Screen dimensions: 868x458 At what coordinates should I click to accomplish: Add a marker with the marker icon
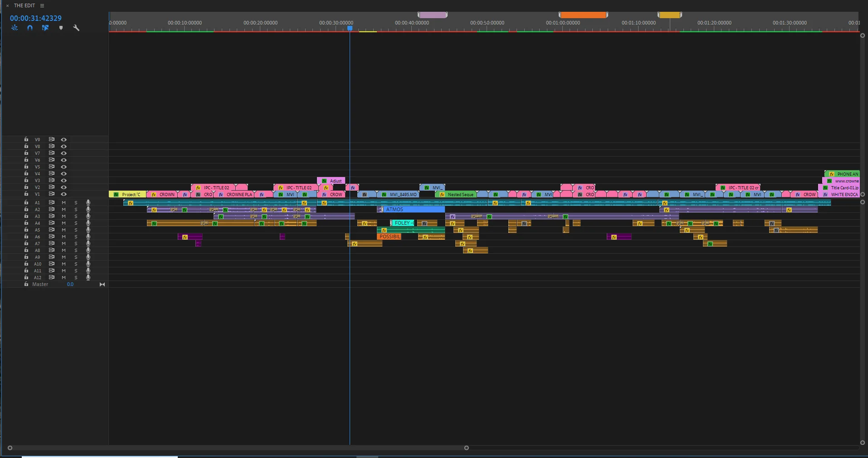(61, 28)
